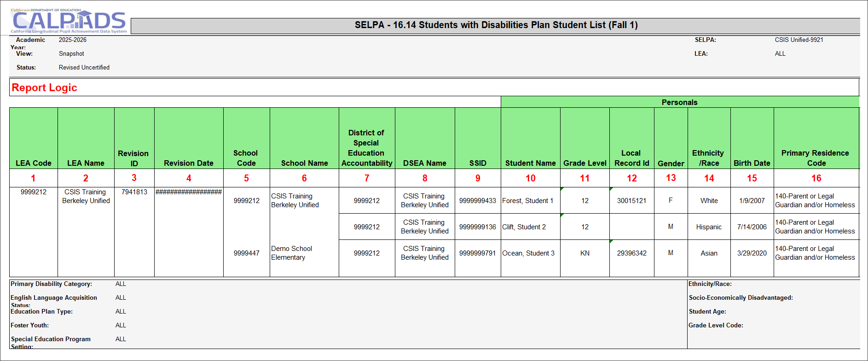Click column number 10 link
Viewport: 868px width, 361px height.
coord(530,178)
